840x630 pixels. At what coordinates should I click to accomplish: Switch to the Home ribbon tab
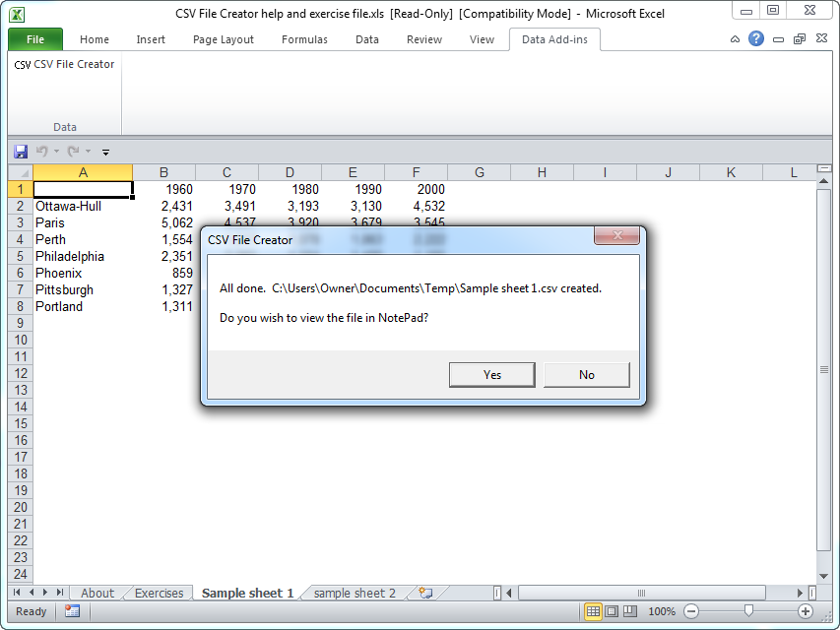pyautogui.click(x=95, y=39)
